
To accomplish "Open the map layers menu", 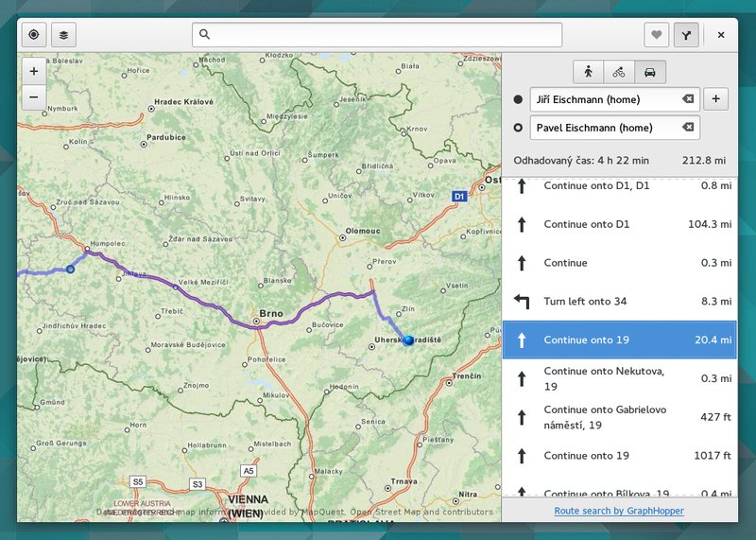I will (x=63, y=35).
